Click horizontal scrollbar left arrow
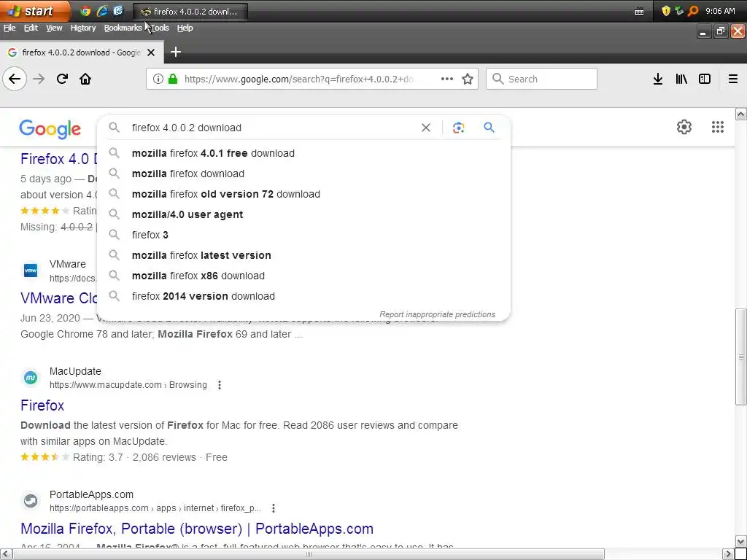 click(6, 554)
